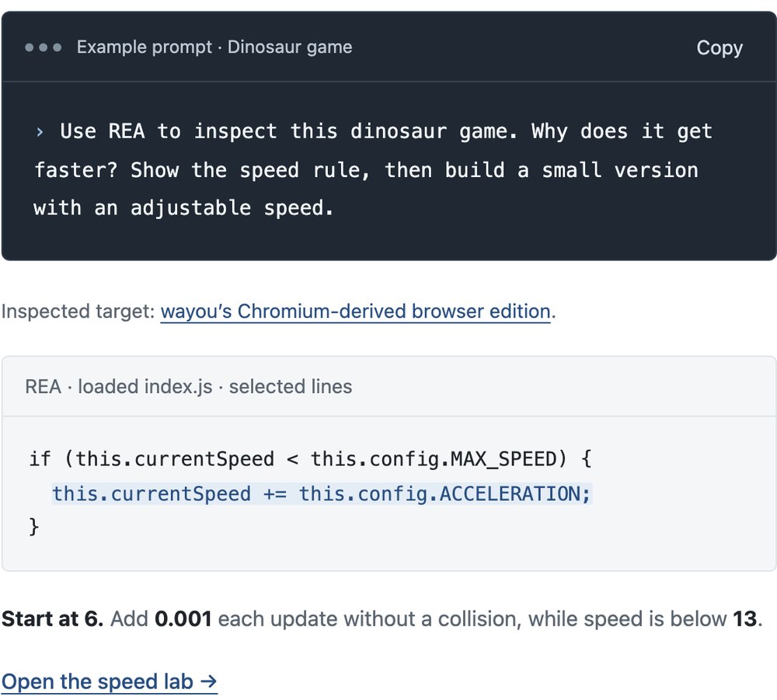Screen dimensions: 777x700
Task: Click the 'Inspected target:' label
Action: pyautogui.click(x=78, y=312)
